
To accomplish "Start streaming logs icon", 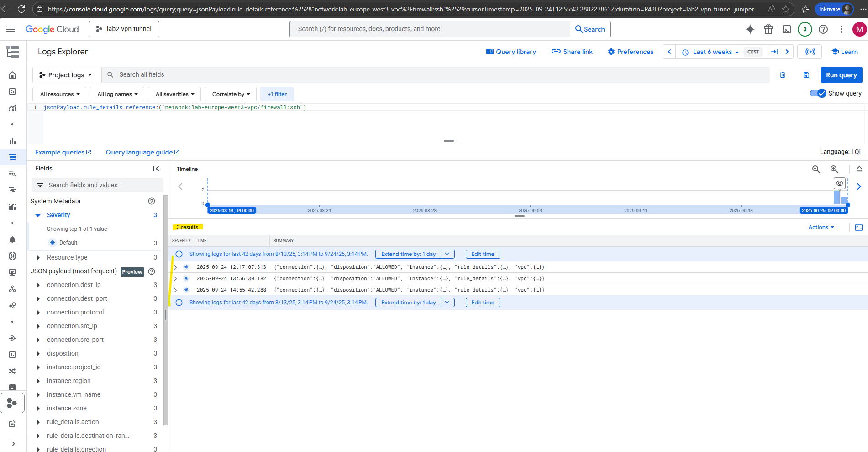I will click(x=810, y=52).
